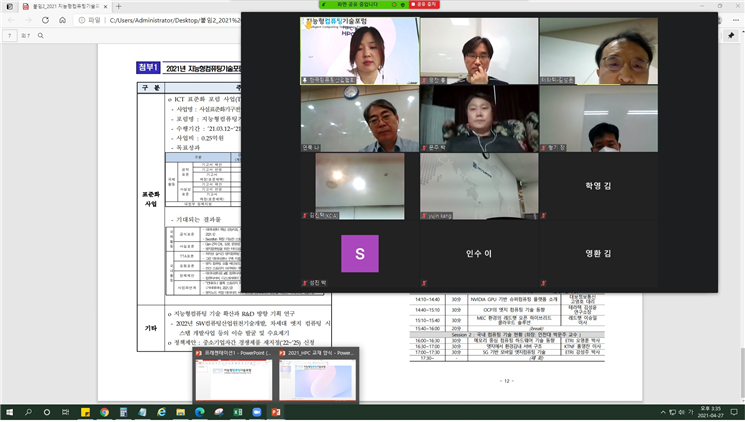This screenshot has height=422, width=745.
Task: Open the Windows Start menu
Action: tap(9, 412)
